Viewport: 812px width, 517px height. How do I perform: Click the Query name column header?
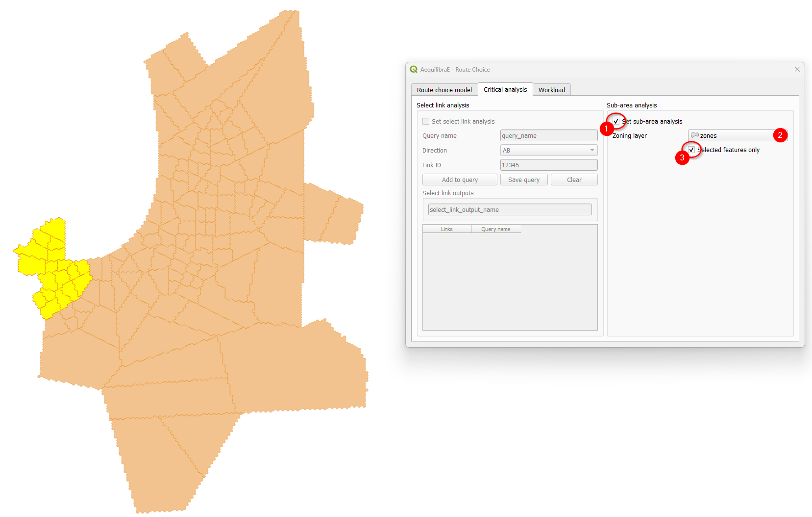(496, 229)
